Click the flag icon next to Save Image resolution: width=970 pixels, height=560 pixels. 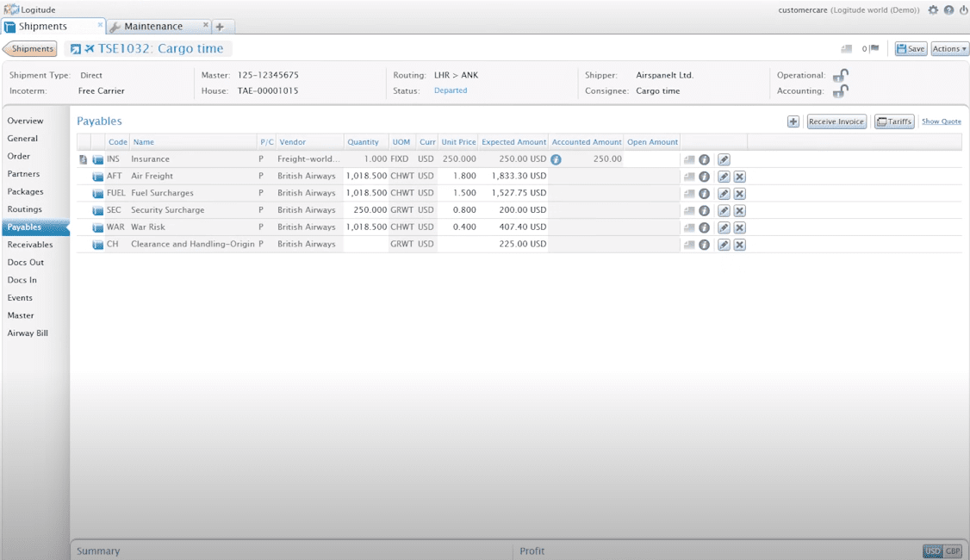click(874, 49)
